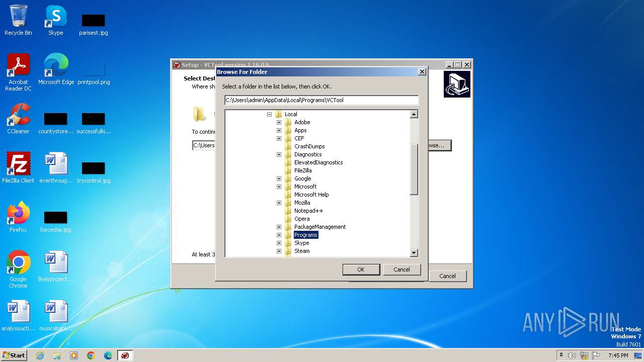Image resolution: width=644 pixels, height=362 pixels.
Task: Expand the PackageManagement folder node
Action: tap(279, 227)
